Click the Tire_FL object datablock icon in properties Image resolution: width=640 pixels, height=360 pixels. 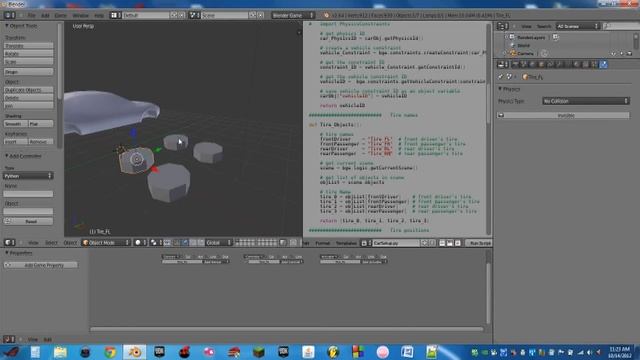coord(525,77)
